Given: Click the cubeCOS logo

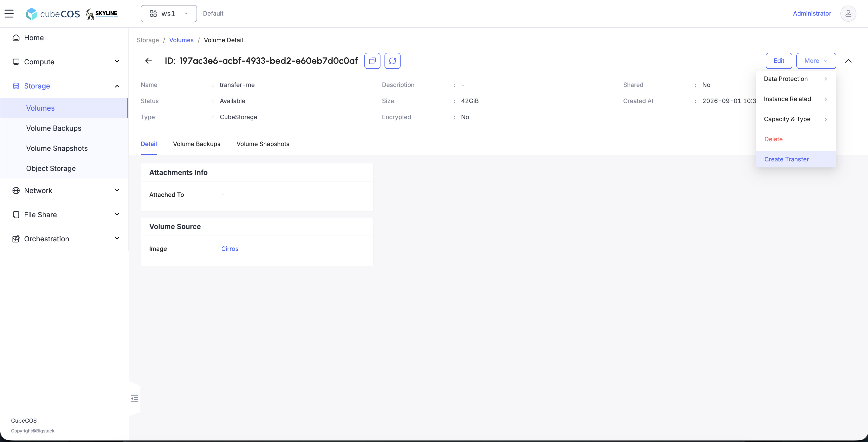Looking at the screenshot, I should tap(53, 14).
